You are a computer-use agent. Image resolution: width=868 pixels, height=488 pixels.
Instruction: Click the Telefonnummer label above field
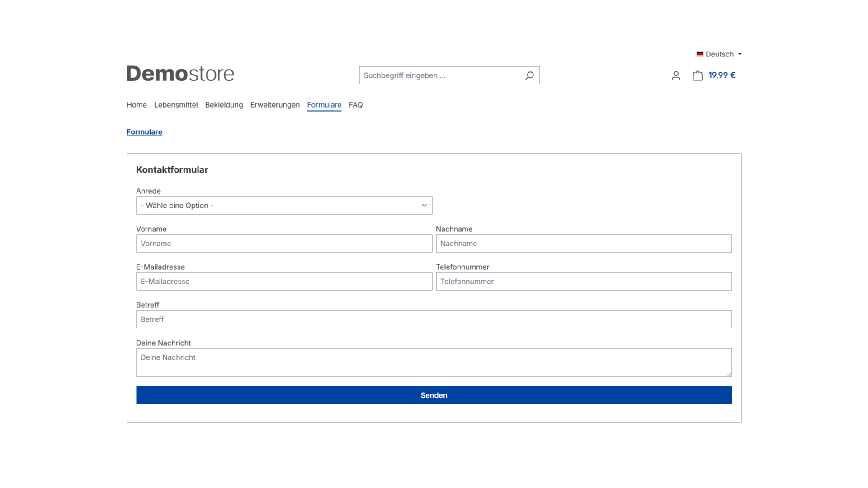coord(462,267)
